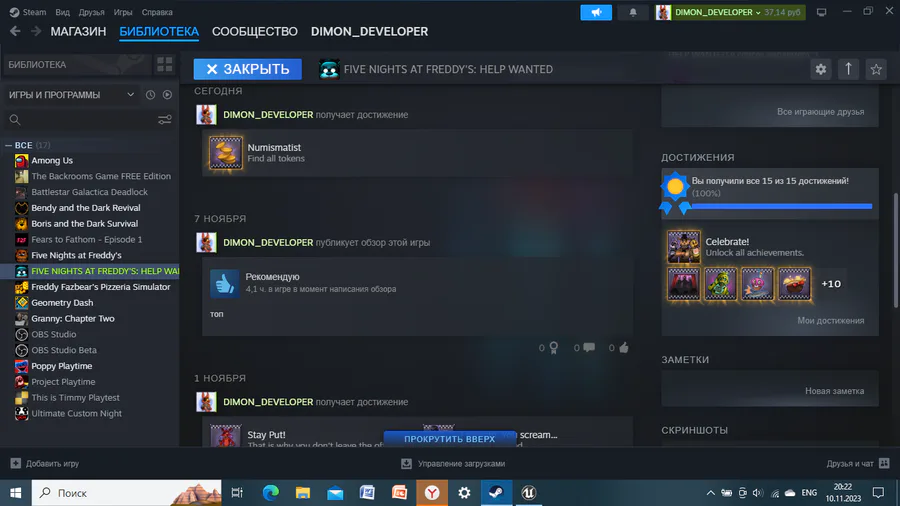The height and width of the screenshot is (506, 900).
Task: Show hidden system tray icons chevron
Action: [710, 493]
